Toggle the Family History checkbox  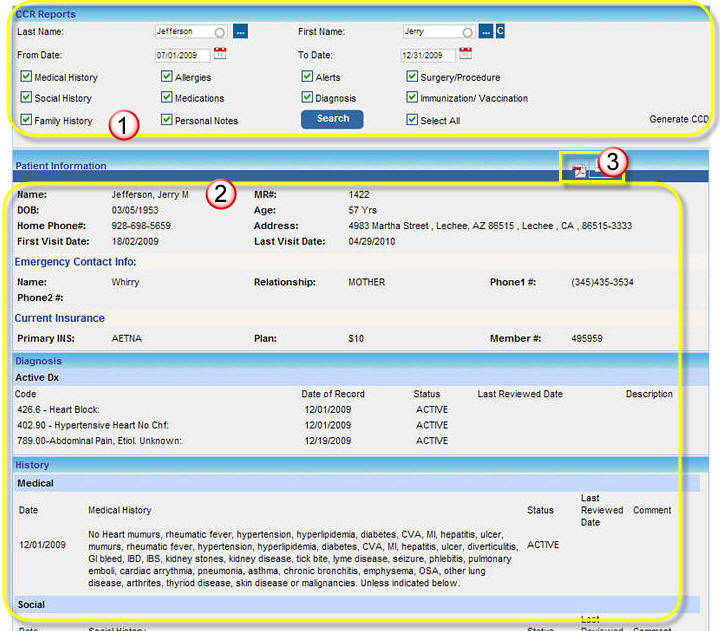coord(26,120)
